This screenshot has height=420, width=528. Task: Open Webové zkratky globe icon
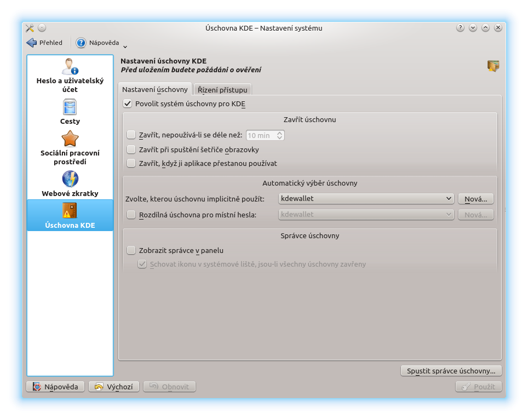coord(70,179)
